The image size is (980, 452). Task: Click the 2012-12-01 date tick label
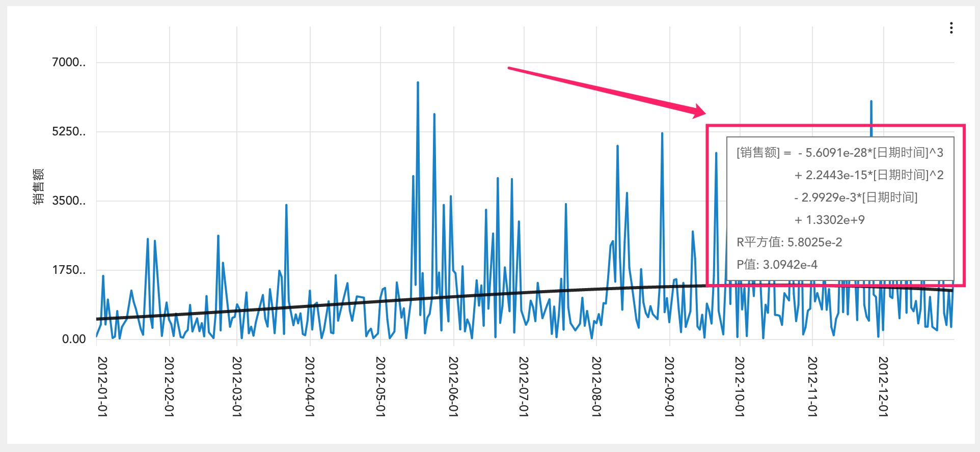tap(883, 386)
